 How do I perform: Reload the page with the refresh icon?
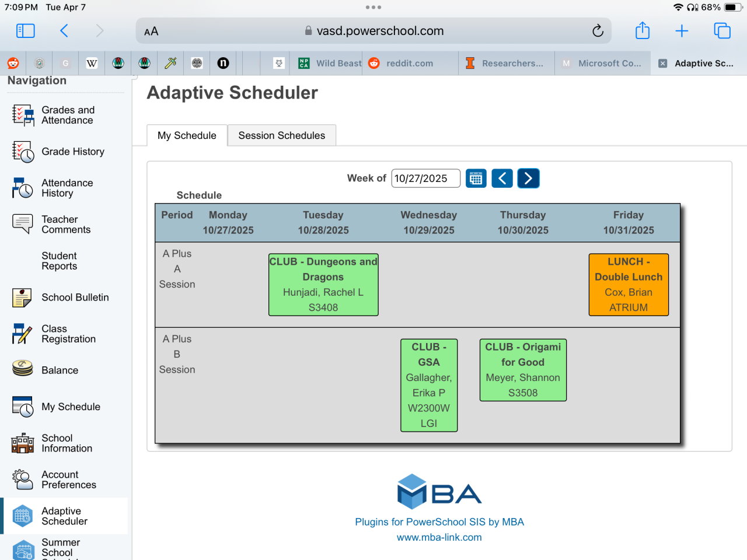[598, 31]
